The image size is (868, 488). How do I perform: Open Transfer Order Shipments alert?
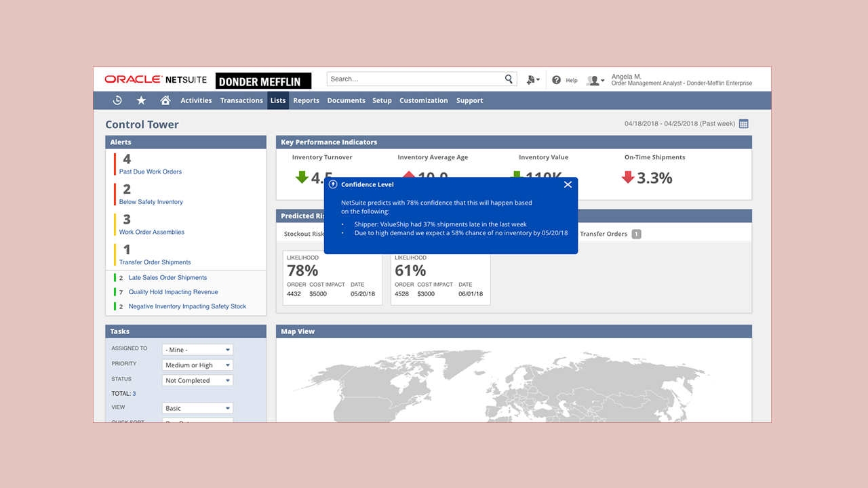pyautogui.click(x=155, y=262)
